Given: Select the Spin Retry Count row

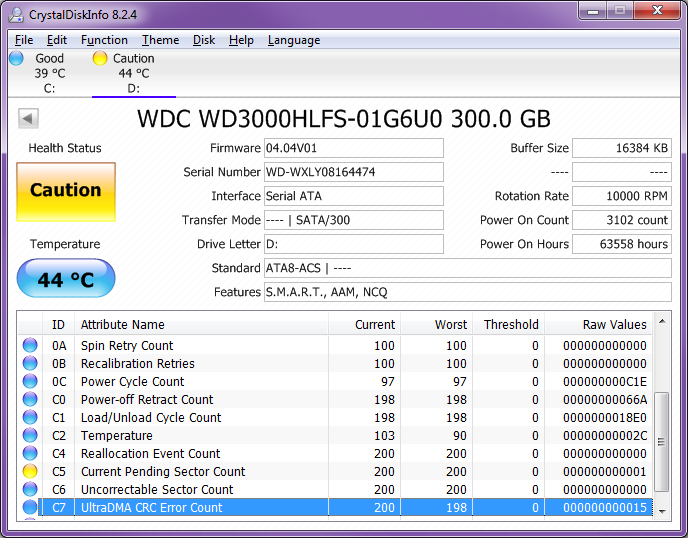Looking at the screenshot, I should coord(335,345).
